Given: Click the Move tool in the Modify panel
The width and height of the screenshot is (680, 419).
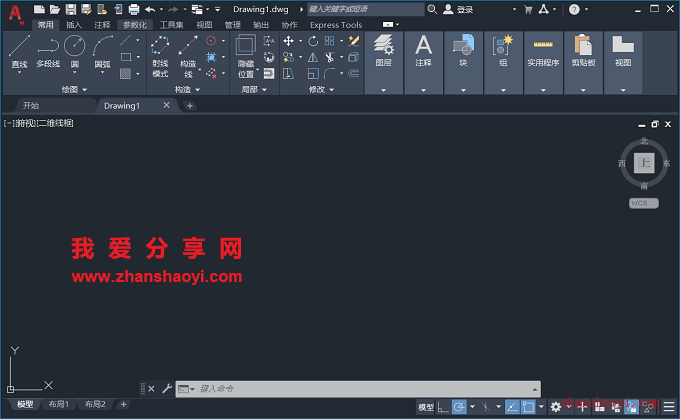Looking at the screenshot, I should (x=288, y=41).
